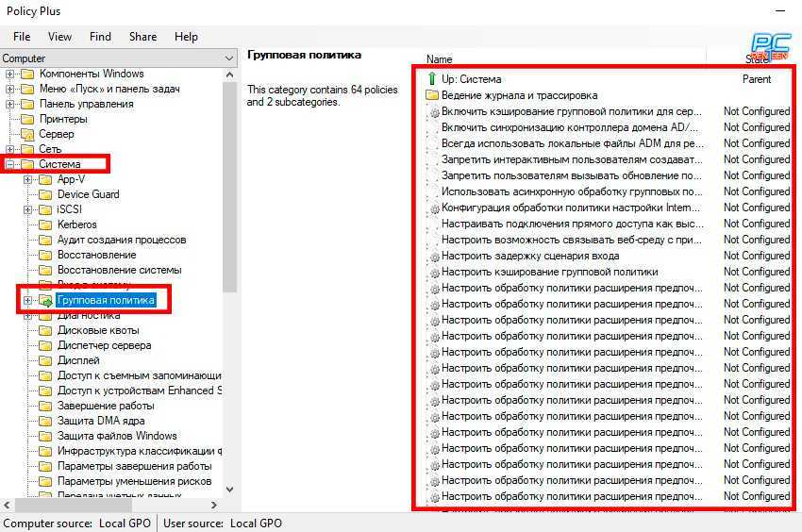
Task: Click the Защита DMA ядра folder icon
Action: point(45,421)
